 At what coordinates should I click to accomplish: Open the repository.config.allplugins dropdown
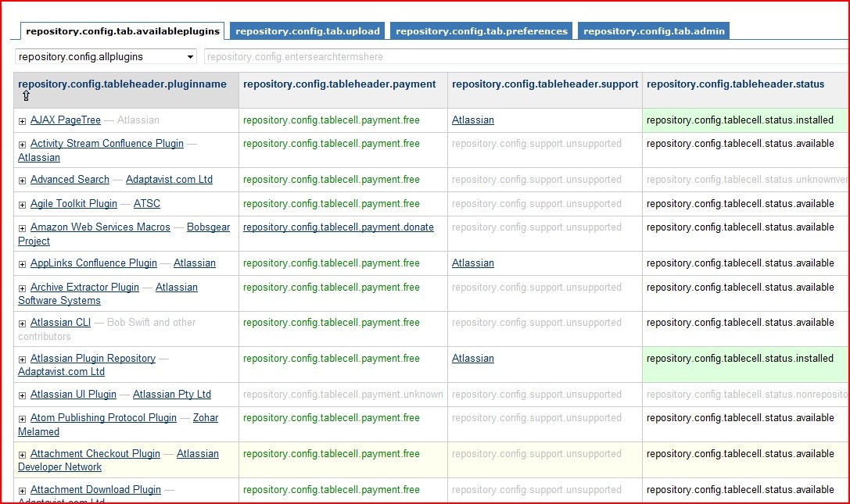tap(106, 56)
